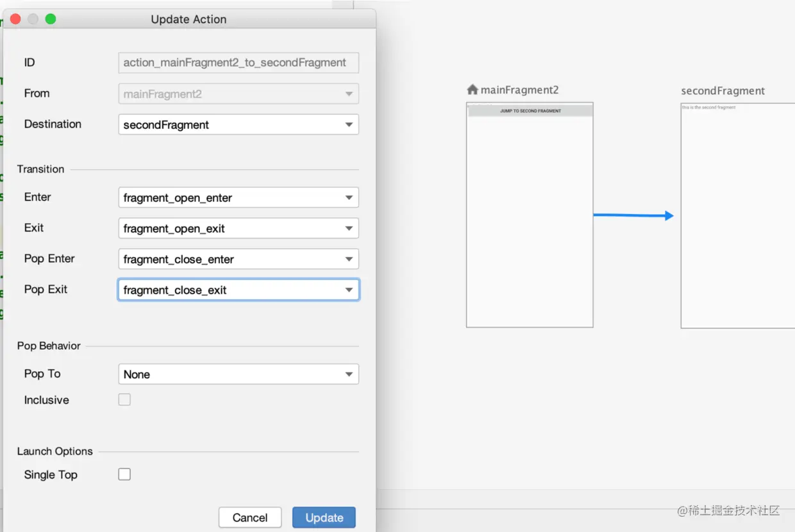Click the action ID input field

pos(238,63)
